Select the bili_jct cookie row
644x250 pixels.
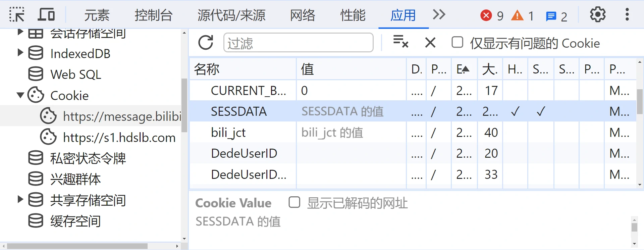[228, 132]
